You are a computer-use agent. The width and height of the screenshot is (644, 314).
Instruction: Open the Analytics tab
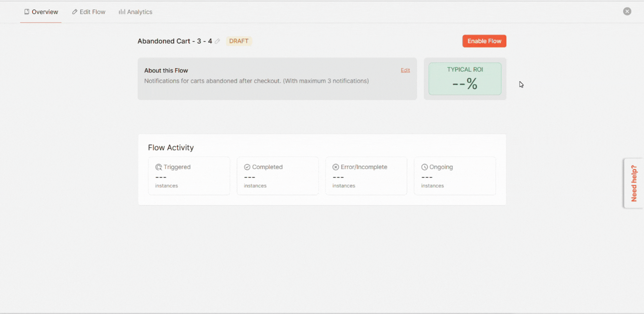pos(136,12)
